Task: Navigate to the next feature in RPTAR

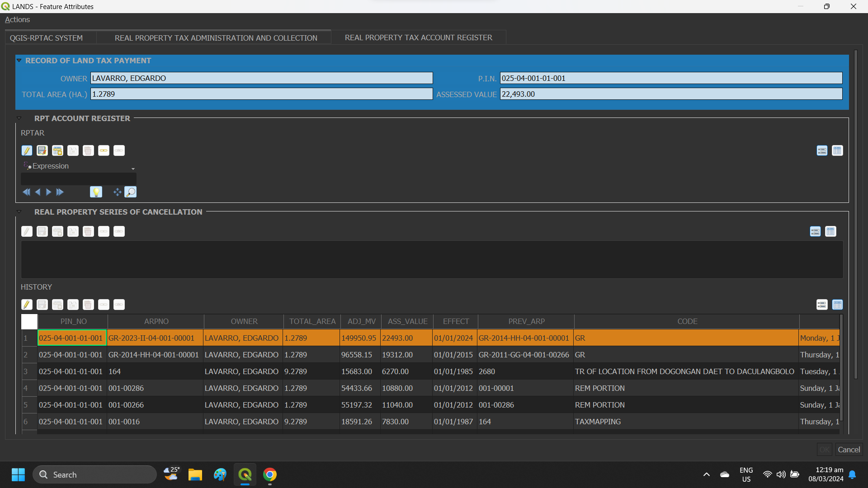Action: (48, 192)
